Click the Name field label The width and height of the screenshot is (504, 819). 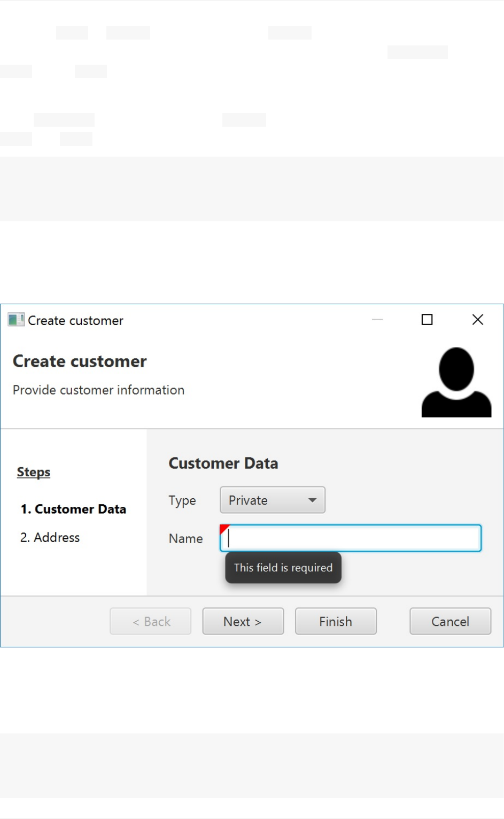click(185, 539)
